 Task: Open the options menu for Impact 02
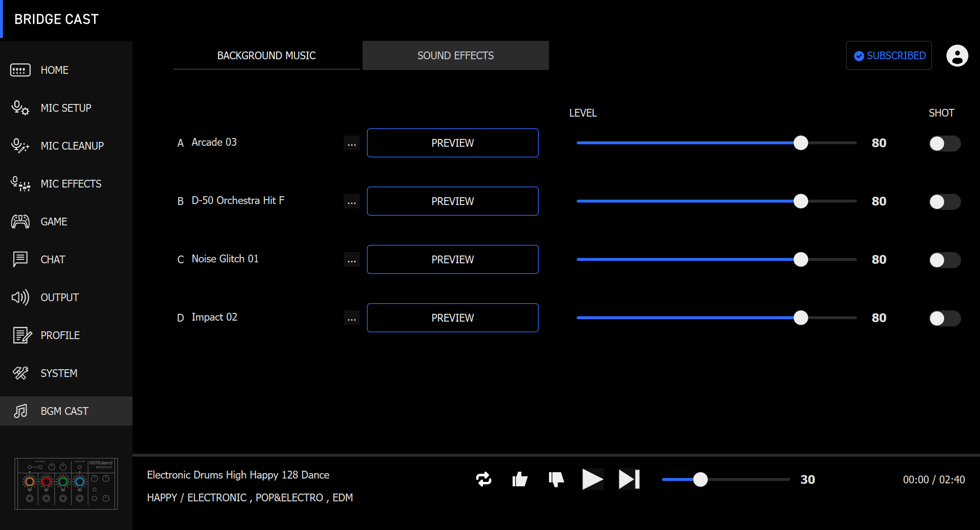pyautogui.click(x=352, y=318)
